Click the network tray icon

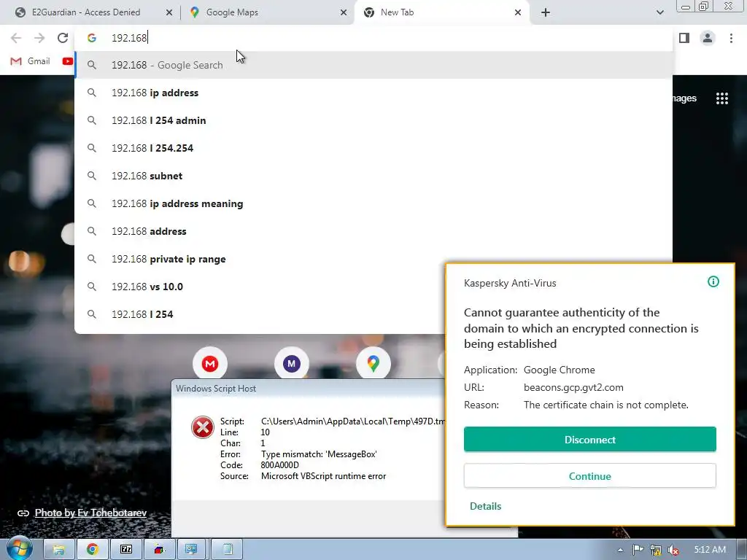click(x=656, y=550)
